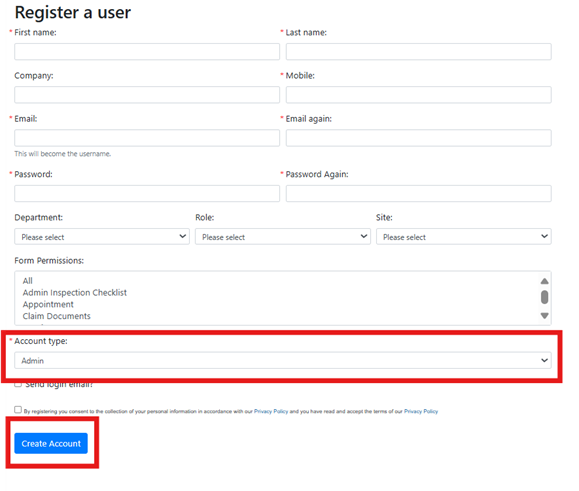Click the Email again field
The width and height of the screenshot is (579, 491).
coord(418,138)
